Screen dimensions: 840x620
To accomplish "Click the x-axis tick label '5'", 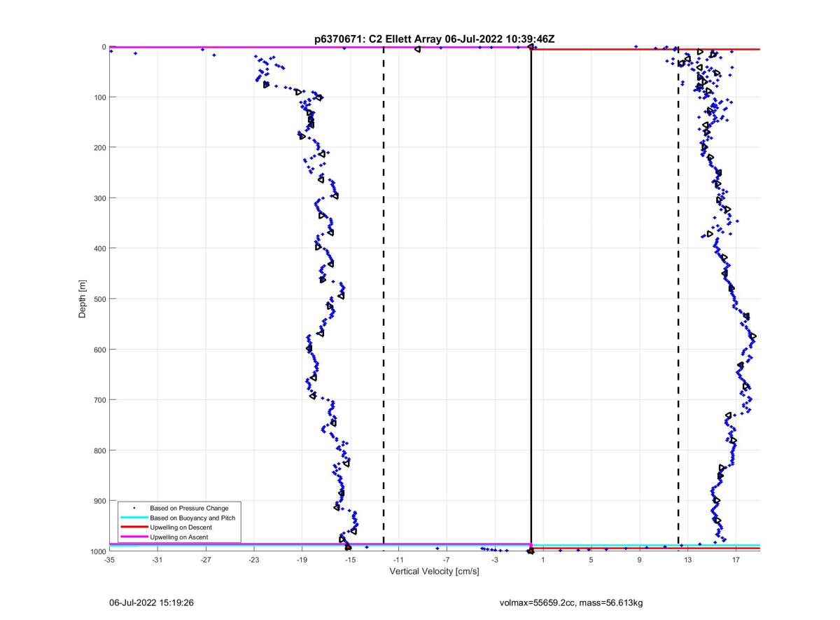I will pos(591,560).
